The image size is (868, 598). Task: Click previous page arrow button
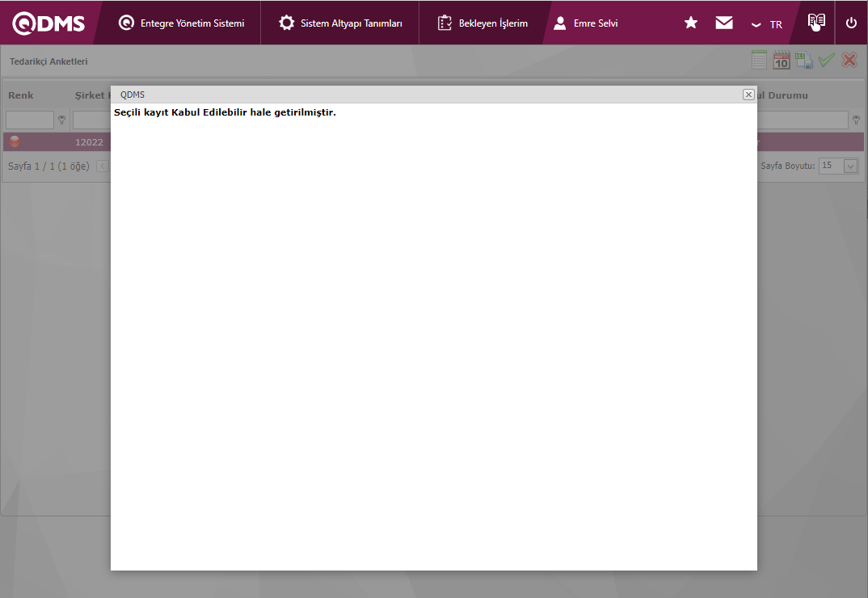point(103,166)
